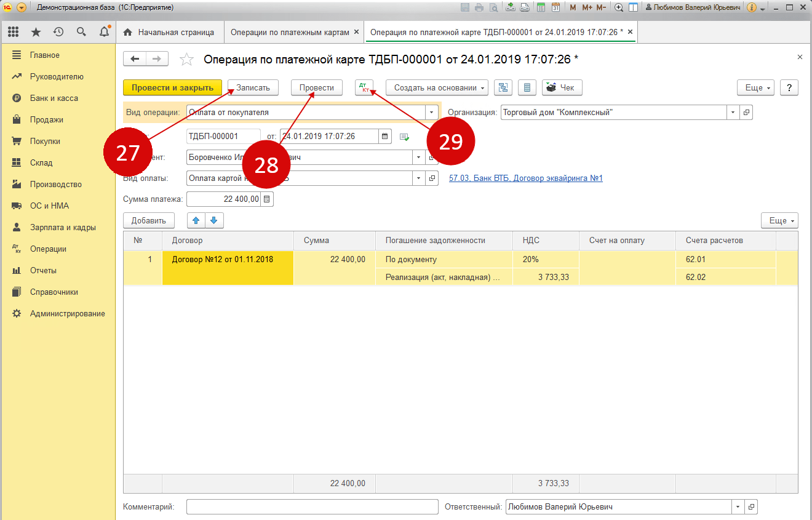
Task: Click the posted status icon beside date
Action: pos(404,137)
